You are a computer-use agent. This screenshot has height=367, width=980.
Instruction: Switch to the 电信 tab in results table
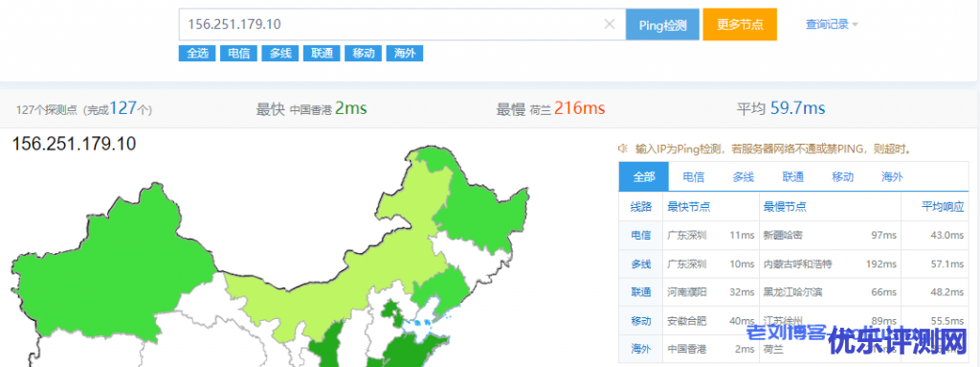(694, 177)
